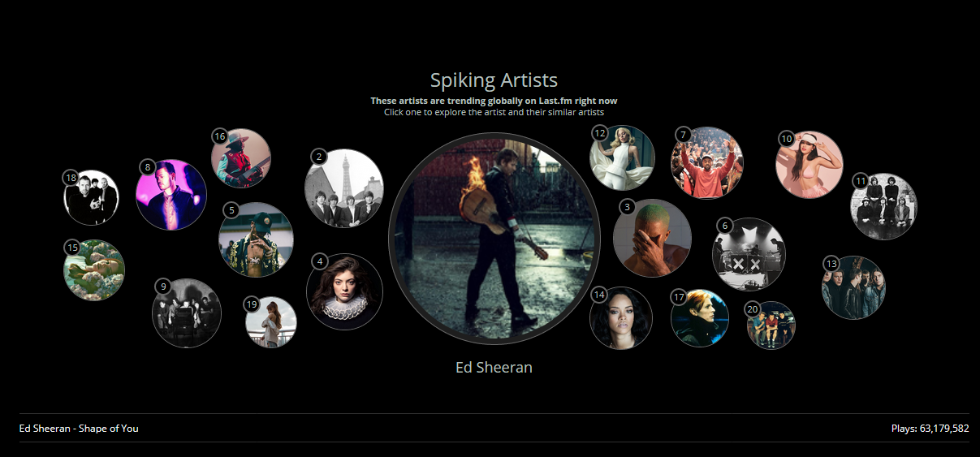Select artist bubble ranked number 2

(344, 188)
